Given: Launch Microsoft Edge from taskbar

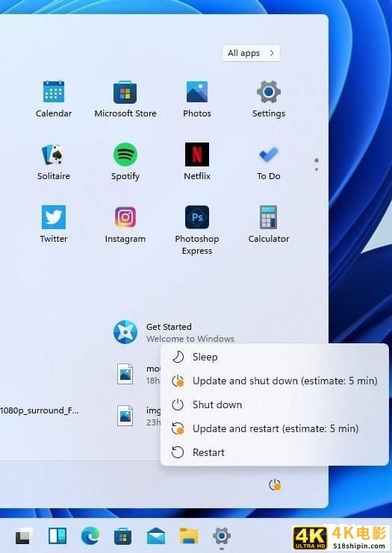Looking at the screenshot, I should [90, 537].
